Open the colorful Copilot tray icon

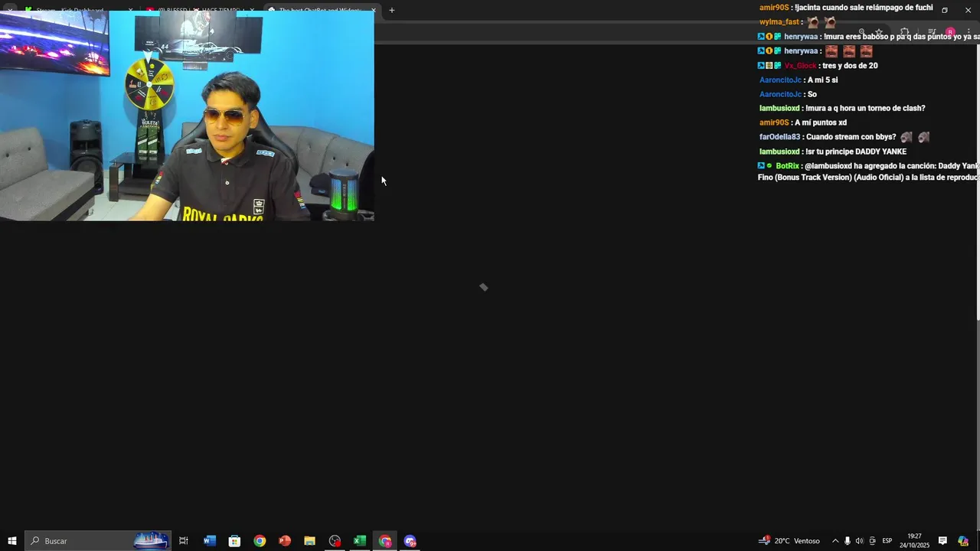(963, 541)
